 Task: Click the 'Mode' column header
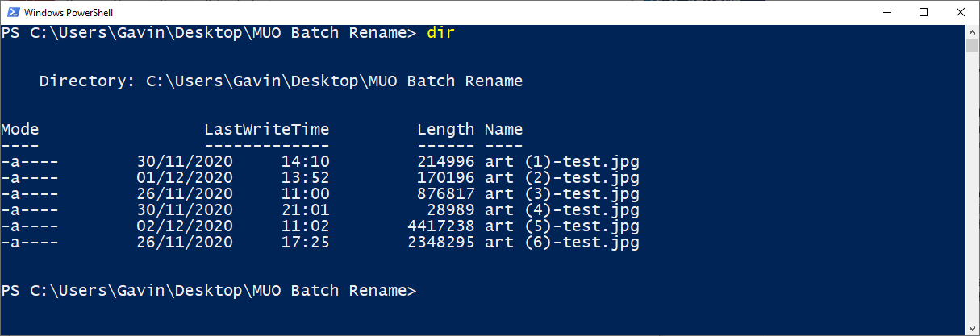20,129
